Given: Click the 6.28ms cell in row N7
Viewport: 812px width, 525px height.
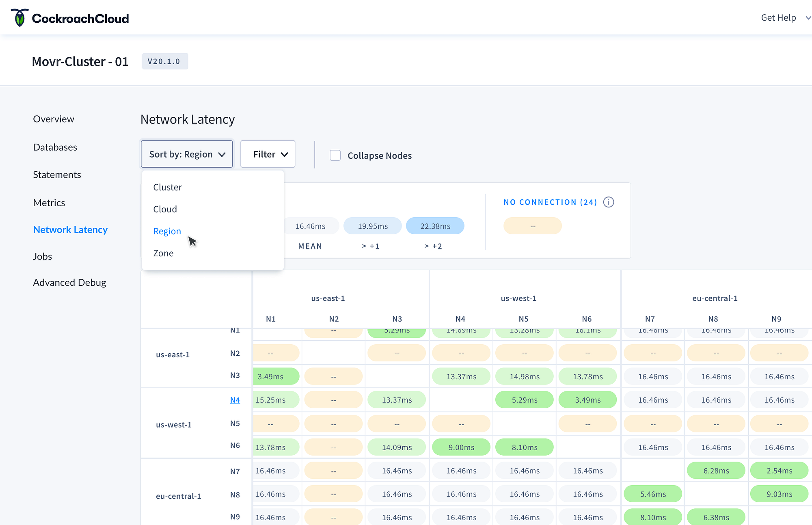Looking at the screenshot, I should (x=716, y=471).
